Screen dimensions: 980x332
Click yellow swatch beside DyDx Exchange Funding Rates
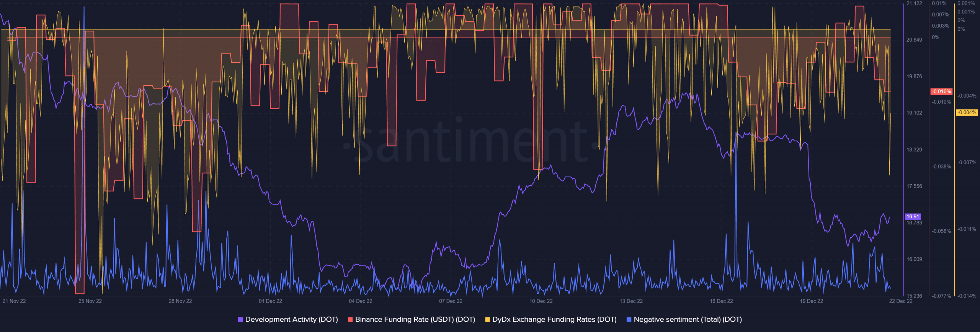[x=487, y=319]
